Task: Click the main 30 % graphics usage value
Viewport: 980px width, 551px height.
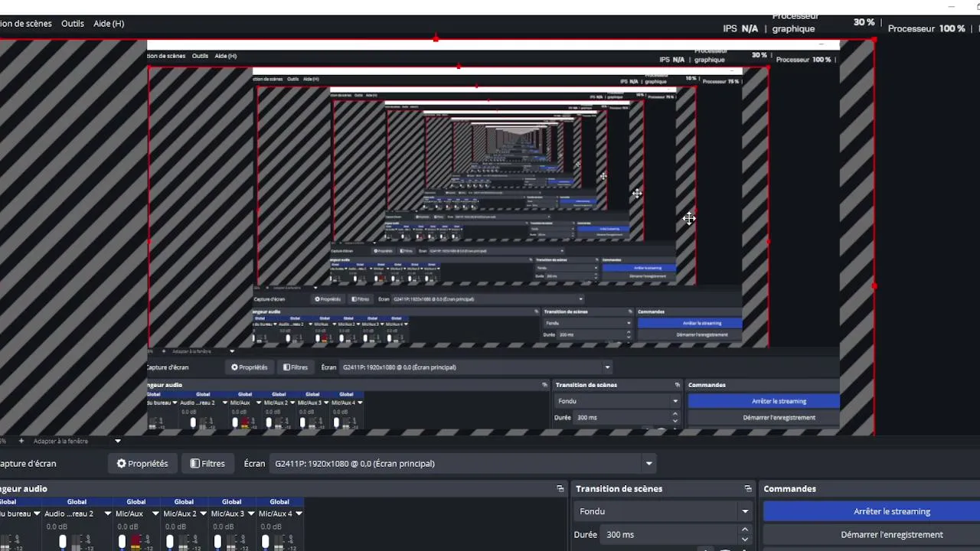Action: [864, 22]
